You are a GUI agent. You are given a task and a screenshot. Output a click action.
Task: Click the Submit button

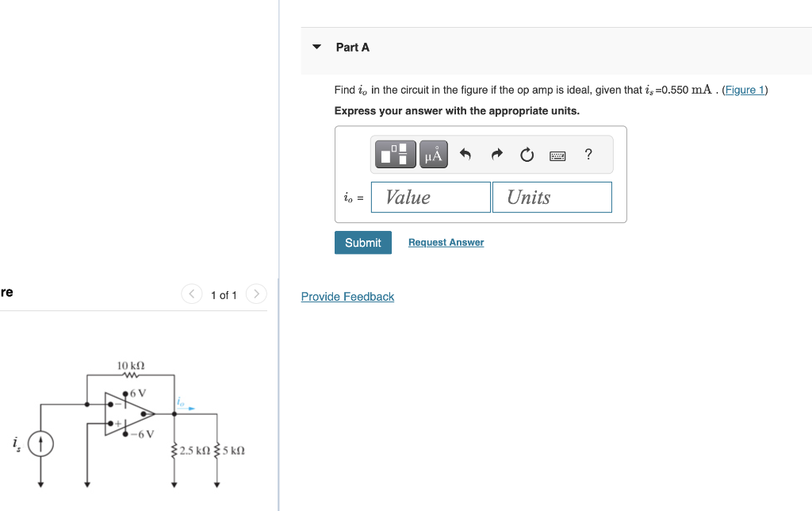pos(362,242)
